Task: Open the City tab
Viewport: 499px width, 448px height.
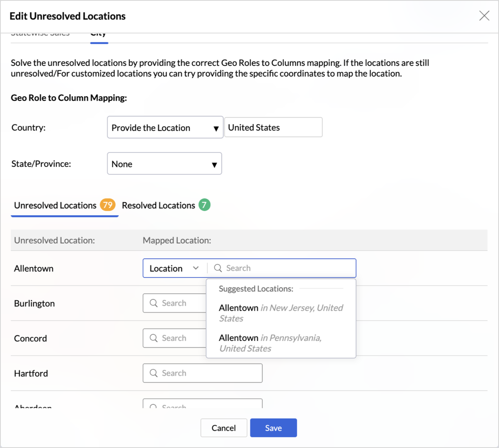Action: point(99,34)
